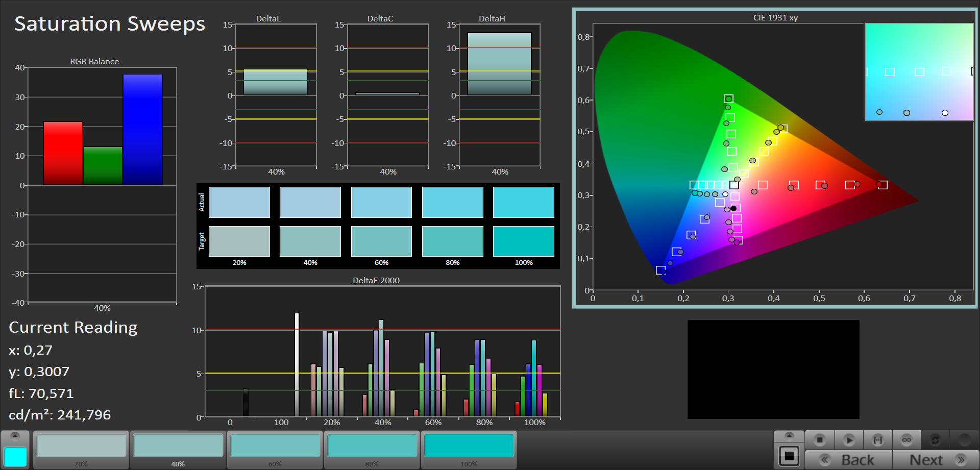Click the zoomed inset in the CIE chart
This screenshot has width=980, height=470.
click(919, 72)
